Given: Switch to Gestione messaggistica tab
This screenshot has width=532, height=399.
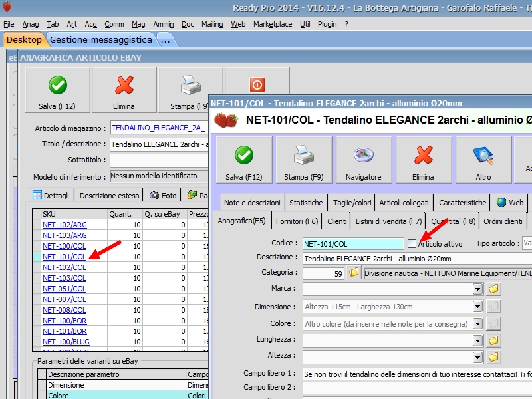Looking at the screenshot, I should (101, 40).
